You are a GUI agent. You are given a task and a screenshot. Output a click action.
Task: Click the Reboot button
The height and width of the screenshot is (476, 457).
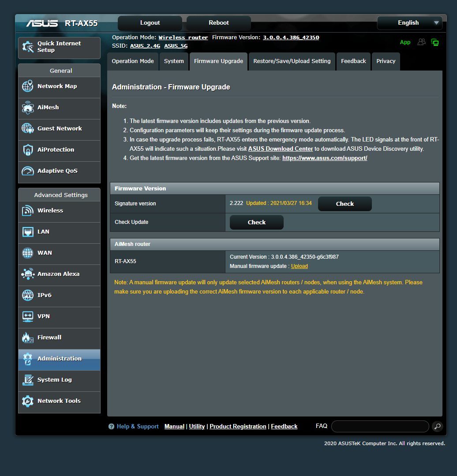pos(219,23)
